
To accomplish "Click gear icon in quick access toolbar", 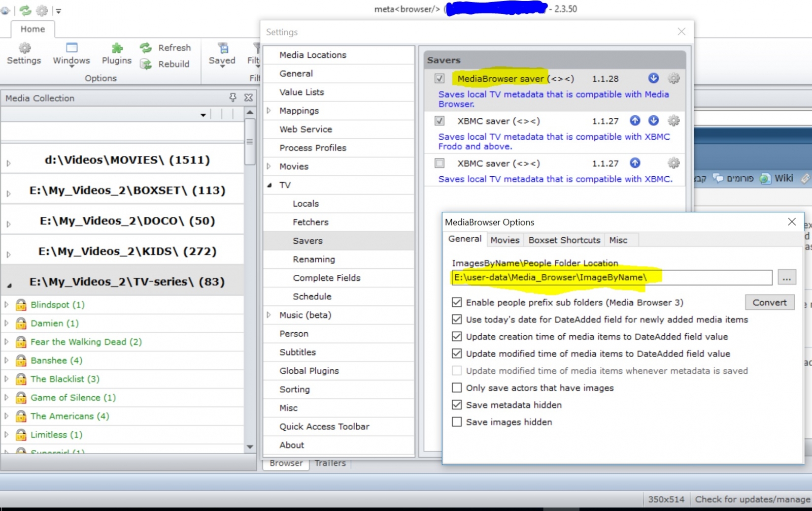I will coord(42,10).
